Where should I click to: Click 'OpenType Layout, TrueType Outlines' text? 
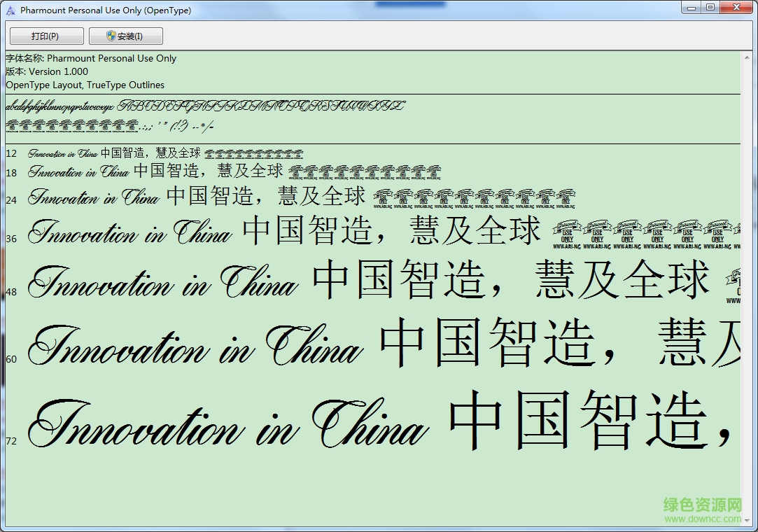[x=85, y=85]
